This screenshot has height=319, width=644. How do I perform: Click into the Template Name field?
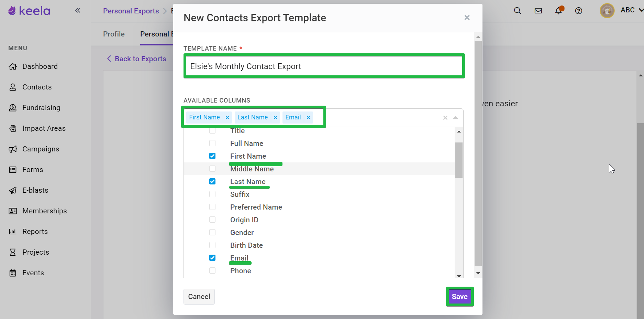324,66
